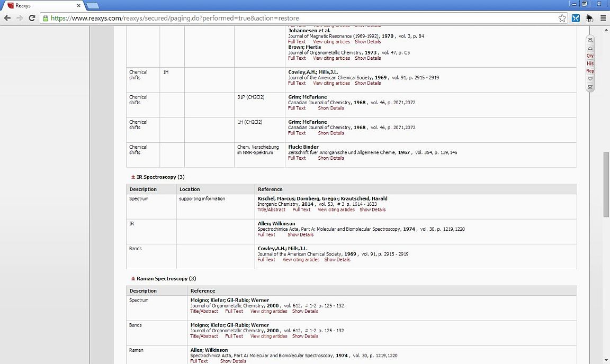Viewport: 610px width, 364px height.
Task: Show Details for Johannesen et al.
Action: (367, 42)
